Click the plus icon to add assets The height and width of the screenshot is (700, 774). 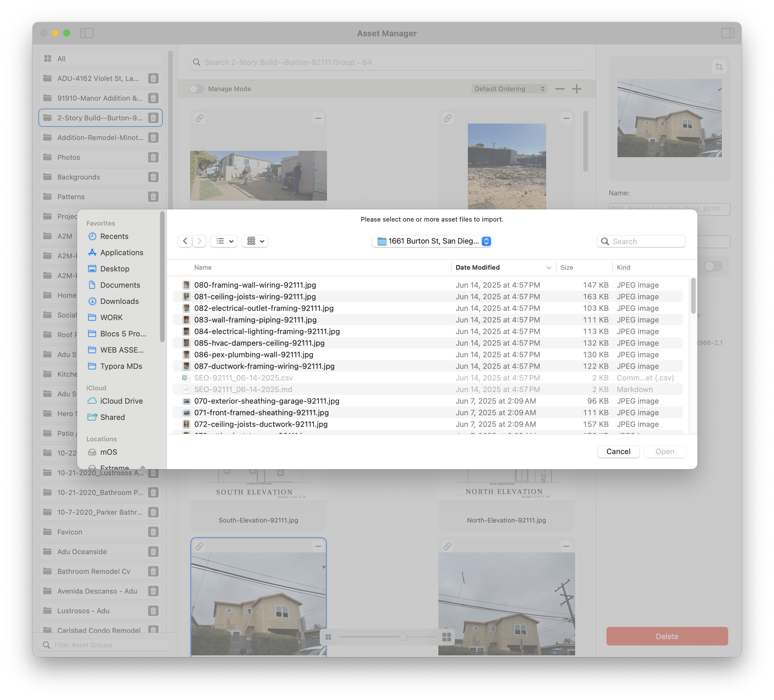577,89
